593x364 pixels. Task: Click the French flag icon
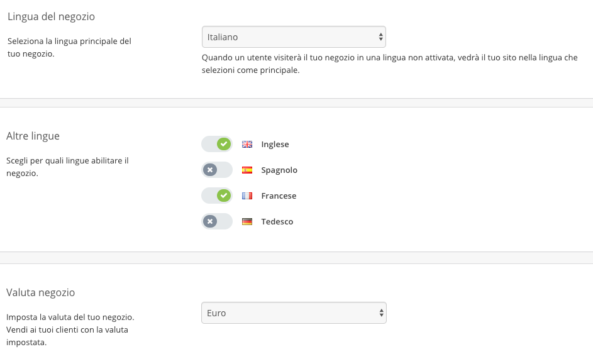[x=247, y=196]
